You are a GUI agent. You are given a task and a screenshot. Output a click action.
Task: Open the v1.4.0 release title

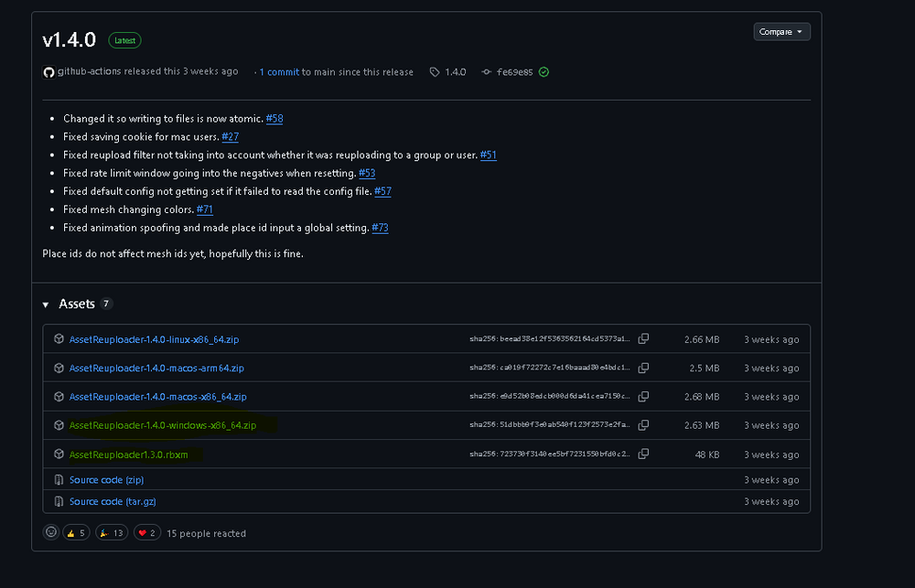click(69, 39)
